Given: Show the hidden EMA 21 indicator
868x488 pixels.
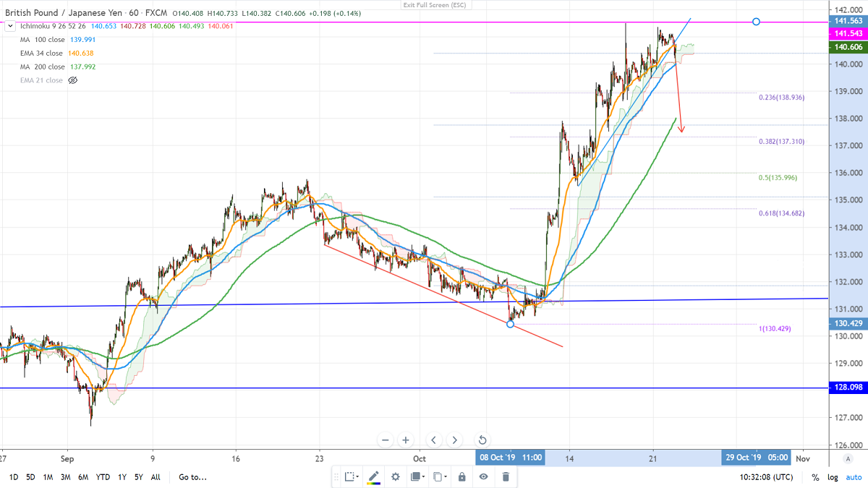Looking at the screenshot, I should 72,80.
